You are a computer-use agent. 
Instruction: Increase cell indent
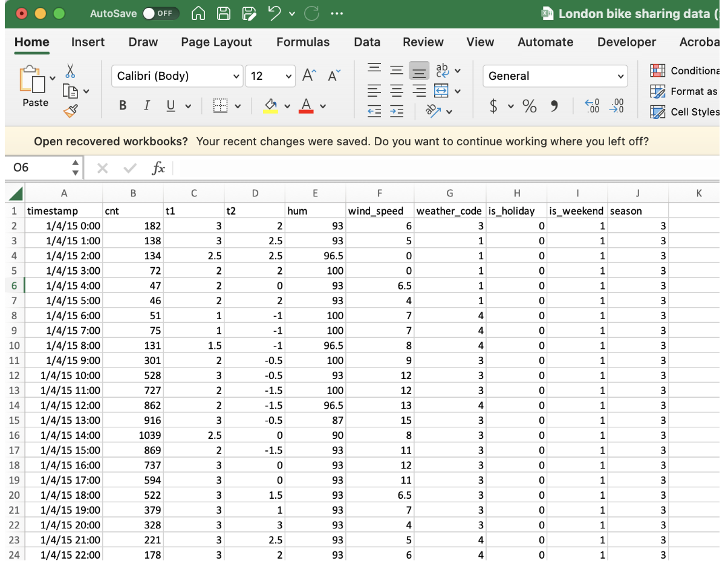[397, 111]
